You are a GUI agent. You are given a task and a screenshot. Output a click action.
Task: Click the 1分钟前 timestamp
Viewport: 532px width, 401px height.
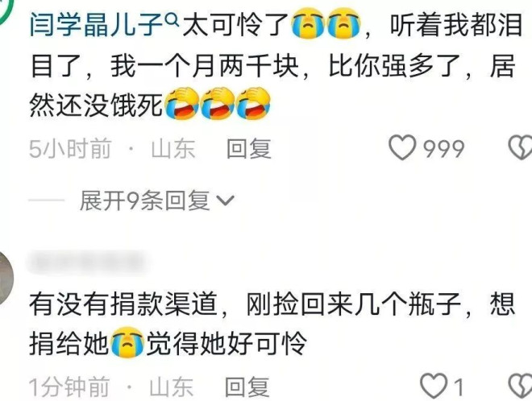click(x=69, y=387)
